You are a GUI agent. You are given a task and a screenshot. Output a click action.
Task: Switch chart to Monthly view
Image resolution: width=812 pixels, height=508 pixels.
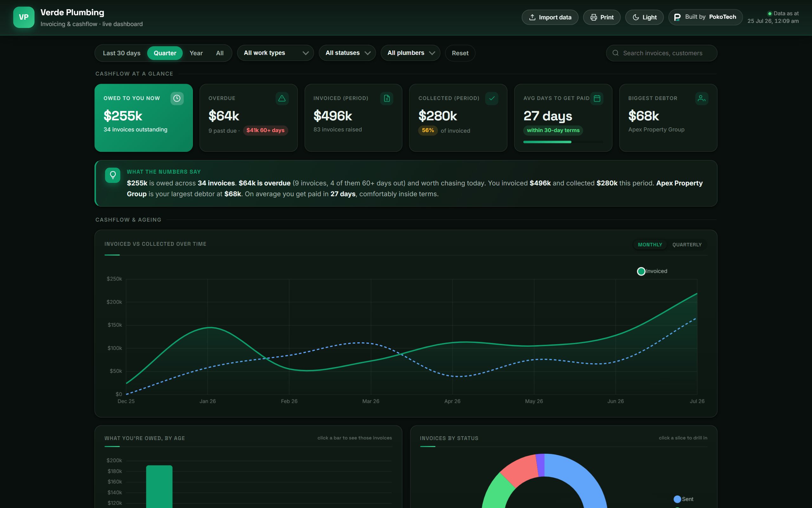click(650, 244)
